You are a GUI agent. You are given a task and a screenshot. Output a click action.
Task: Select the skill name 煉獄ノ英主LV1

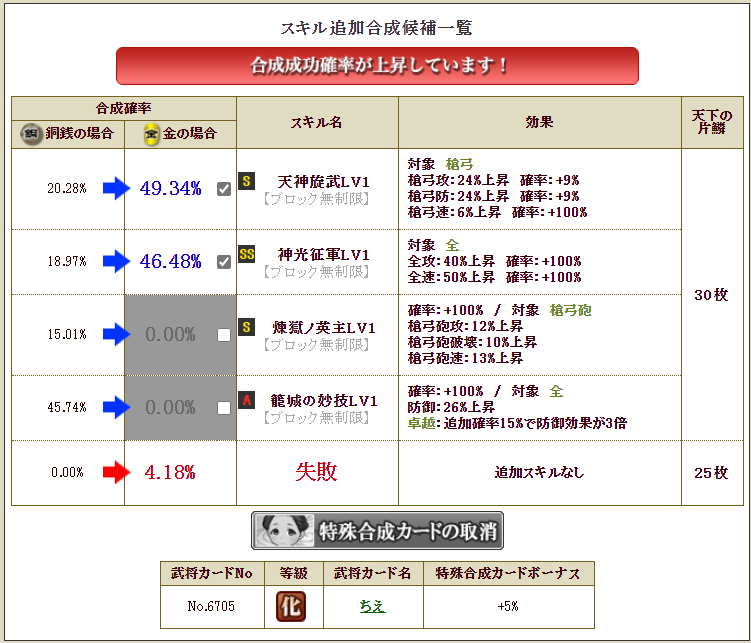(323, 328)
